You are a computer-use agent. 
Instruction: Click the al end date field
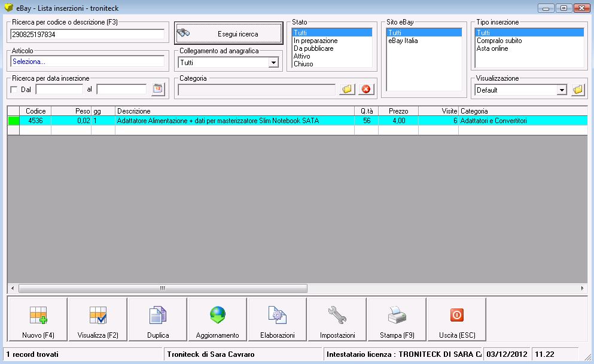[121, 89]
